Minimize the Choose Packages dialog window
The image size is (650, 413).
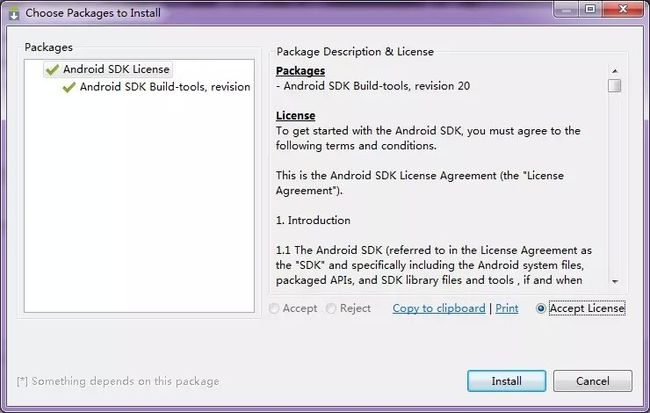[x=566, y=9]
